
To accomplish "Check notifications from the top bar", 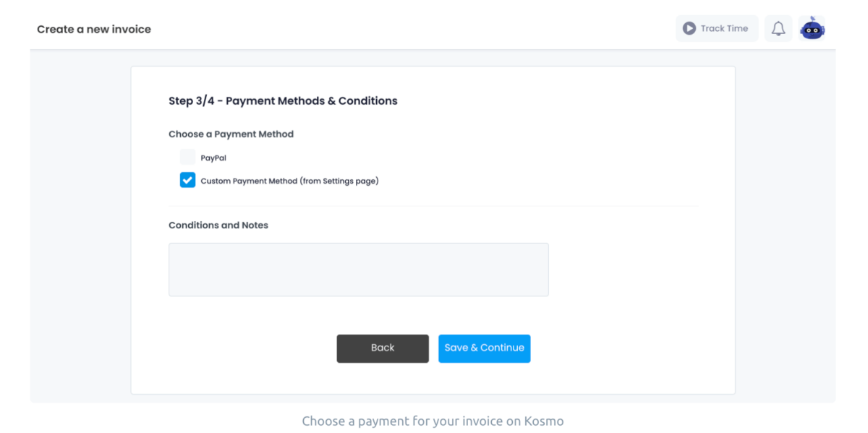I will pos(778,28).
